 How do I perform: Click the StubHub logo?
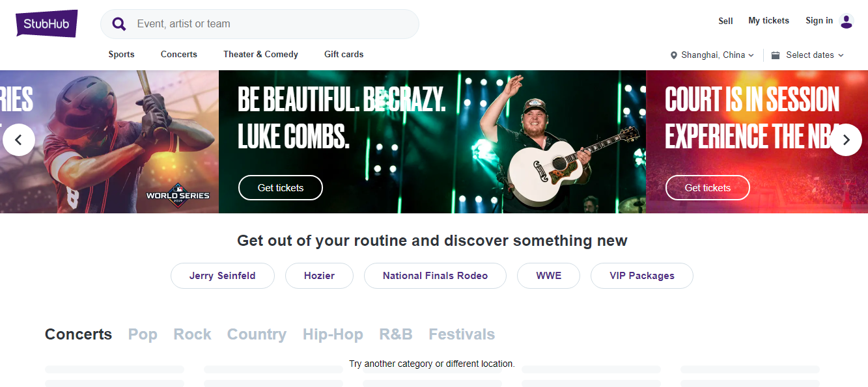pyautogui.click(x=47, y=24)
